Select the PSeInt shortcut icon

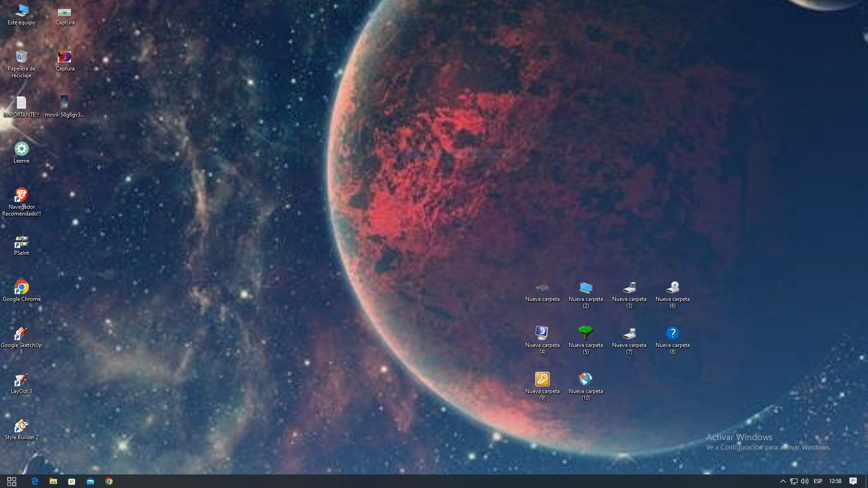pos(21,242)
